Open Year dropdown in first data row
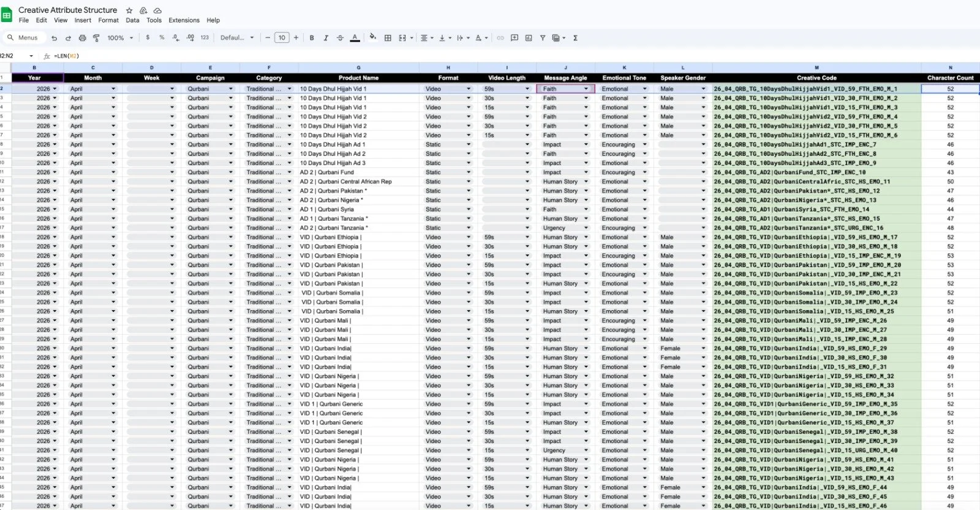 pos(55,89)
